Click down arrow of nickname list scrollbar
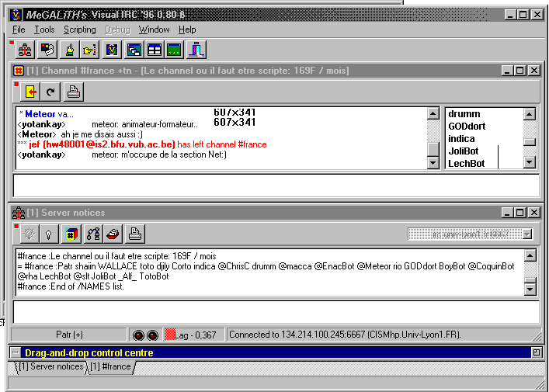 [x=530, y=162]
